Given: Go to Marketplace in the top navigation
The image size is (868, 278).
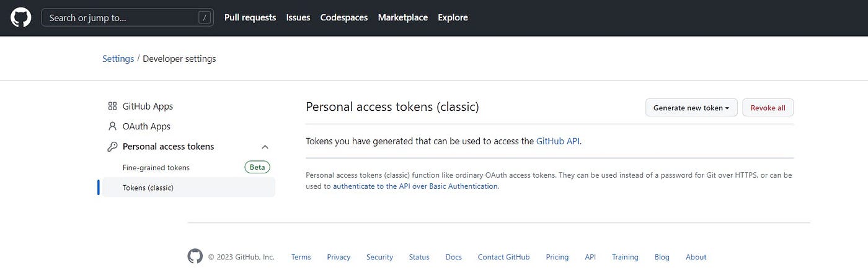Looking at the screenshot, I should [403, 17].
